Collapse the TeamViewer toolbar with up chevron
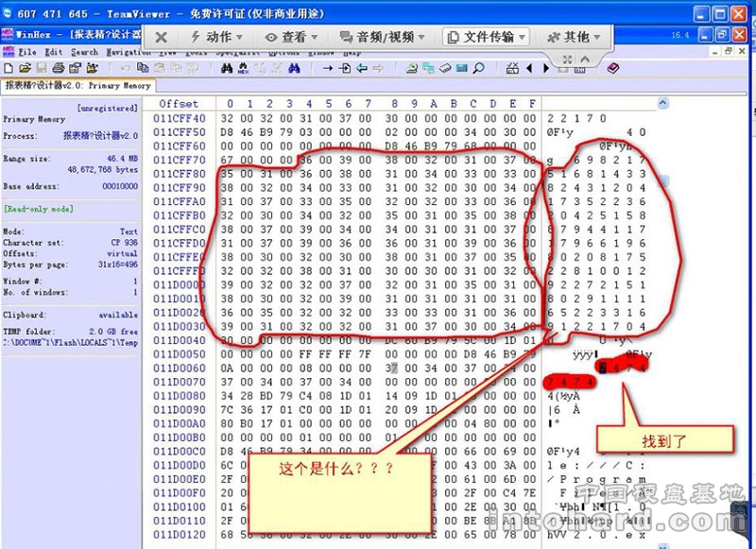This screenshot has width=756, height=549. click(x=583, y=60)
